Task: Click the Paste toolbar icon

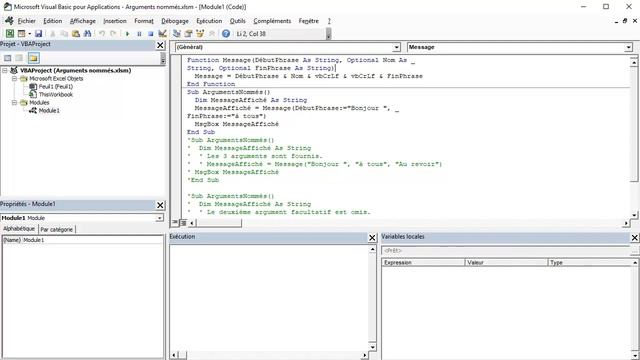Action: tap(76, 33)
